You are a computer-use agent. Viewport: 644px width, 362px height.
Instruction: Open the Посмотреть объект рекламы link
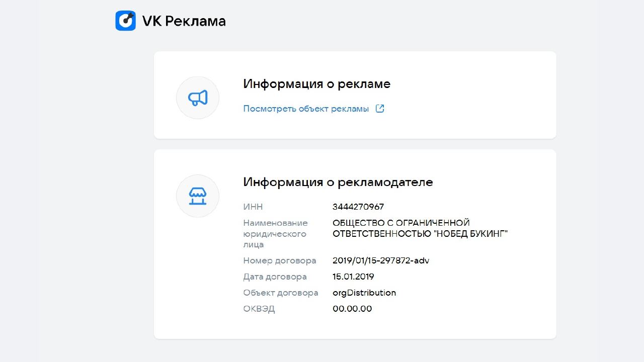[x=306, y=109]
